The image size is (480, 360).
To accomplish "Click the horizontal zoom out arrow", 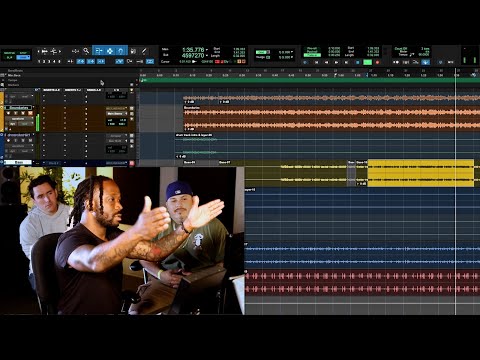I will tap(39, 51).
